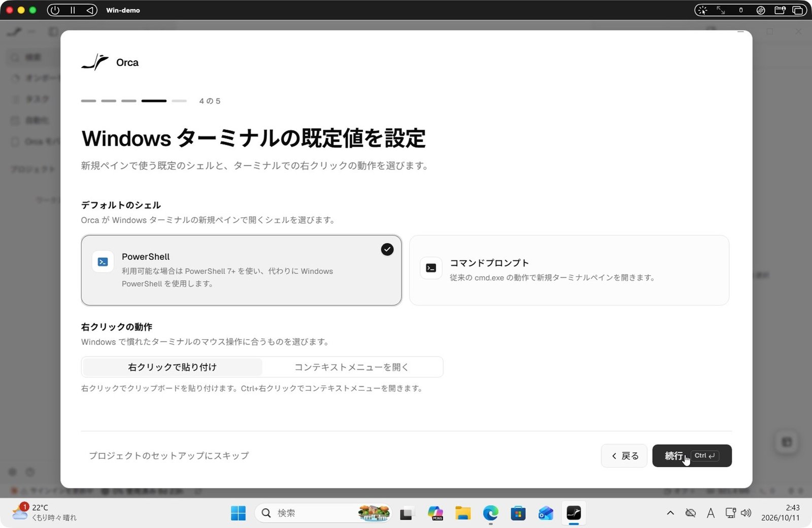Open the network display tray icon
This screenshot has height=528, width=812.
click(730, 513)
